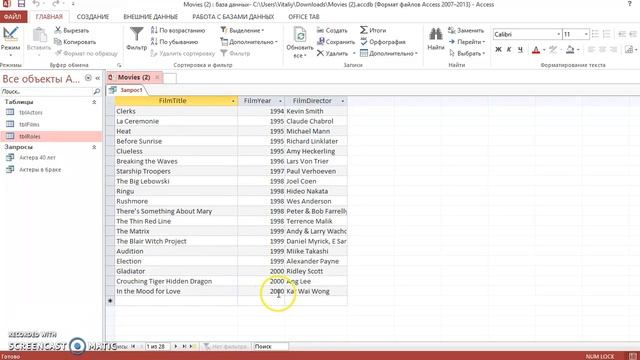
Task: Switch to the ГЛАВНАЯ ribbon tab
Action: [49, 17]
